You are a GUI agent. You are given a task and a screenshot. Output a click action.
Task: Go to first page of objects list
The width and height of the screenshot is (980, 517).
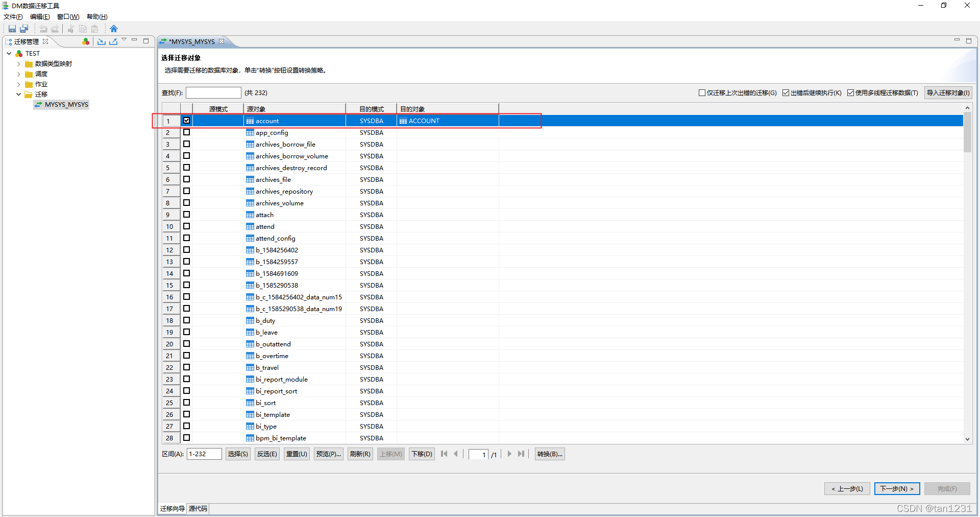[444, 454]
